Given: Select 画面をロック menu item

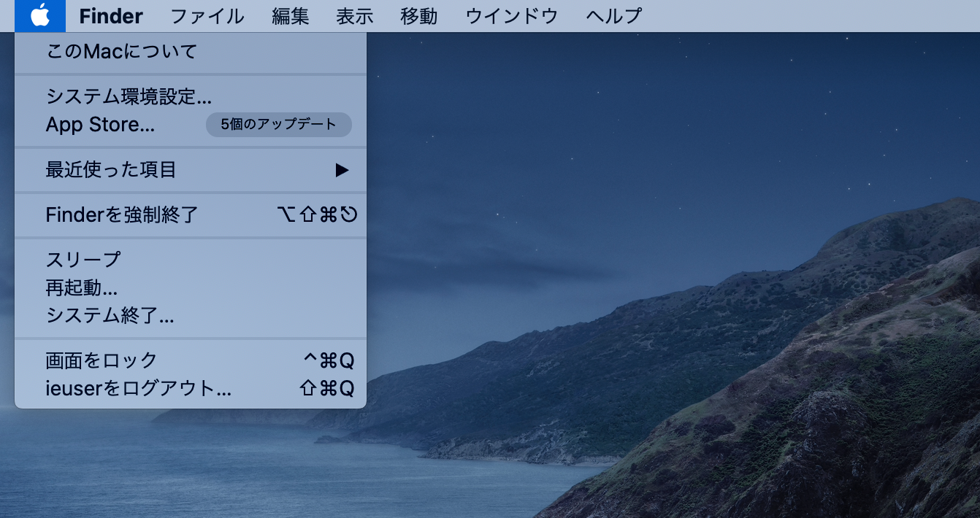Looking at the screenshot, I should tap(191, 360).
